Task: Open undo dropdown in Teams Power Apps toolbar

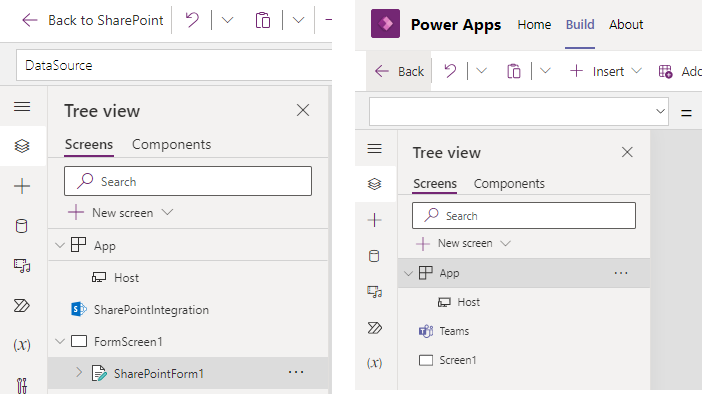Action: point(481,71)
